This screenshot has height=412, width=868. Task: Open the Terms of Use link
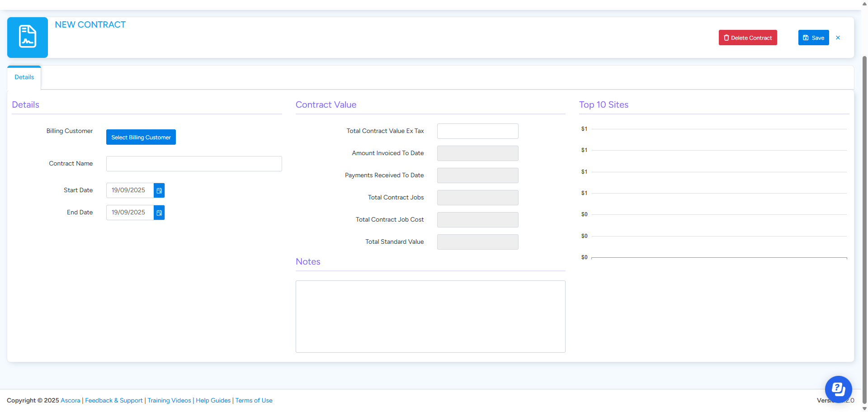tap(254, 401)
